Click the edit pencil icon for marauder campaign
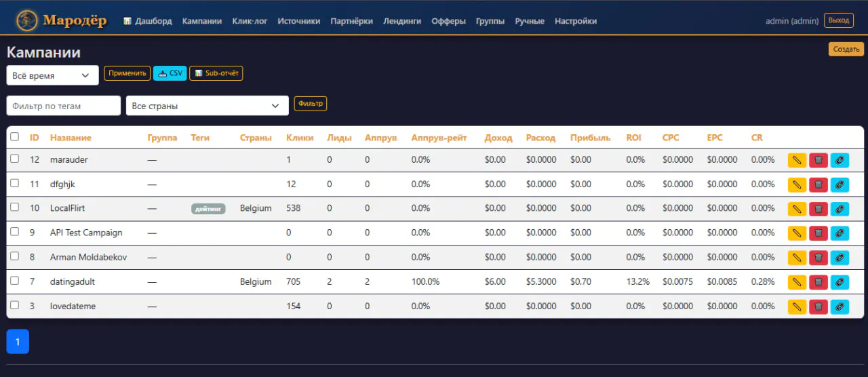 click(x=797, y=160)
